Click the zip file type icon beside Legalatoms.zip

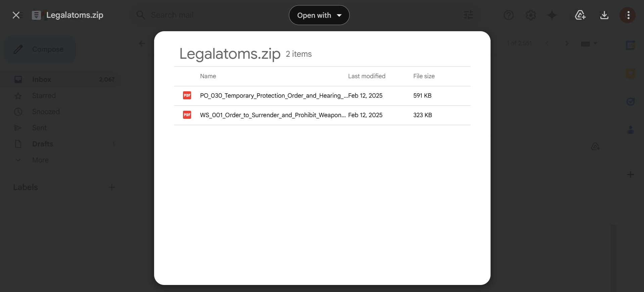click(36, 15)
